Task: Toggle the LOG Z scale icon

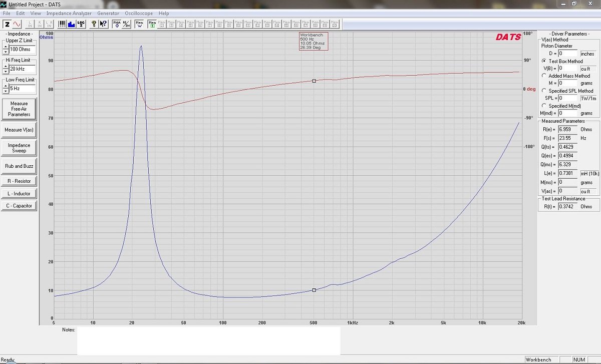Action: [x=81, y=24]
